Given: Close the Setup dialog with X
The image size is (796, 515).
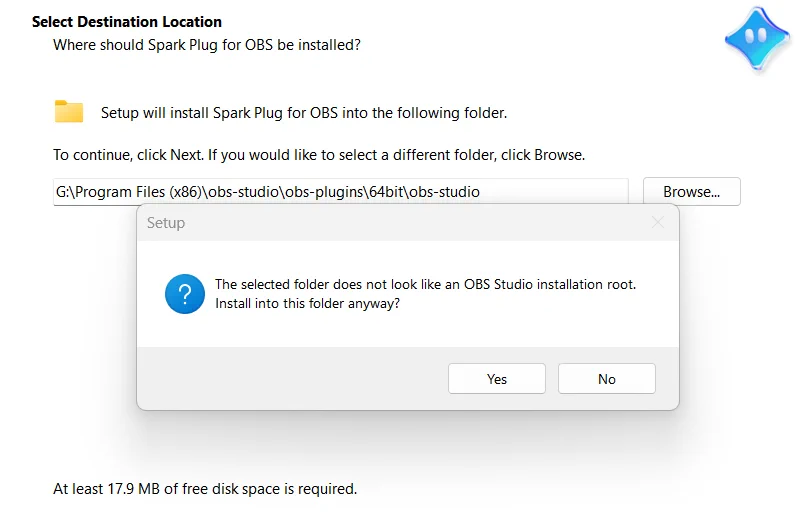Looking at the screenshot, I should [658, 222].
